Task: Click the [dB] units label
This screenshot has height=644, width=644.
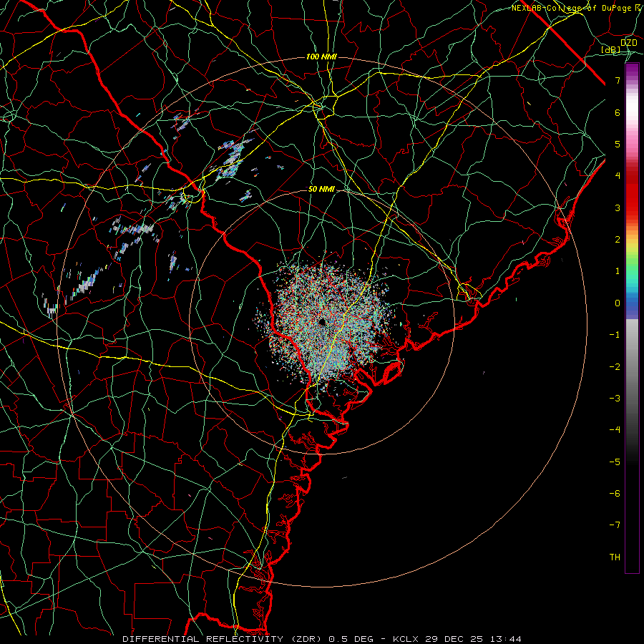Action: (611, 50)
